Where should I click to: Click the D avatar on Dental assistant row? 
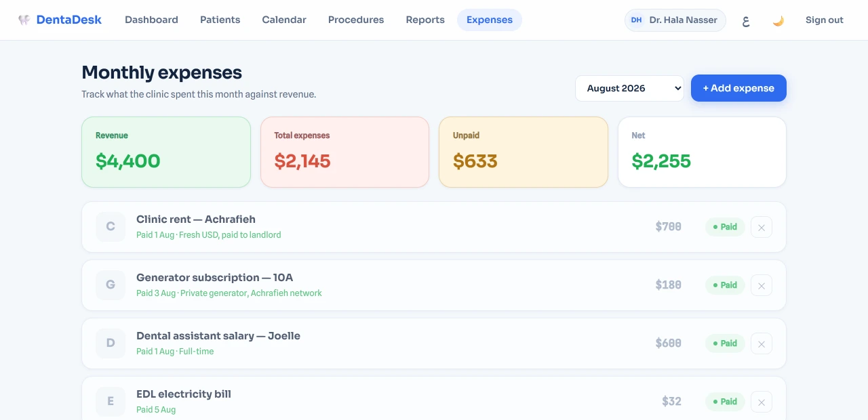click(x=111, y=343)
